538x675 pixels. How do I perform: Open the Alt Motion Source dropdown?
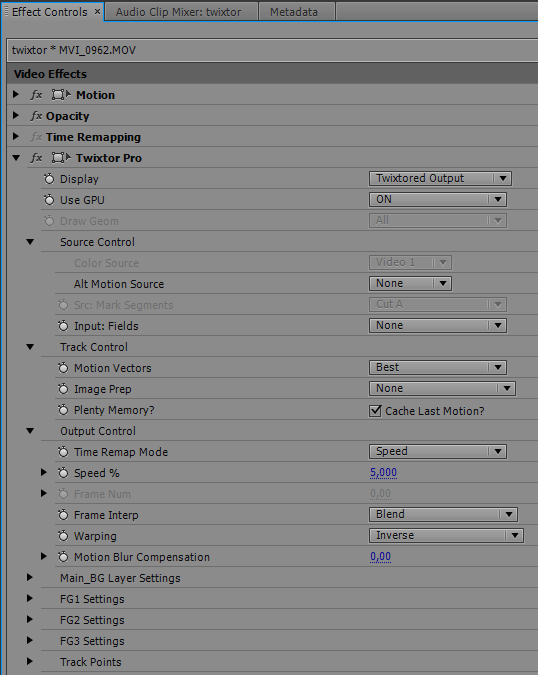tap(410, 283)
